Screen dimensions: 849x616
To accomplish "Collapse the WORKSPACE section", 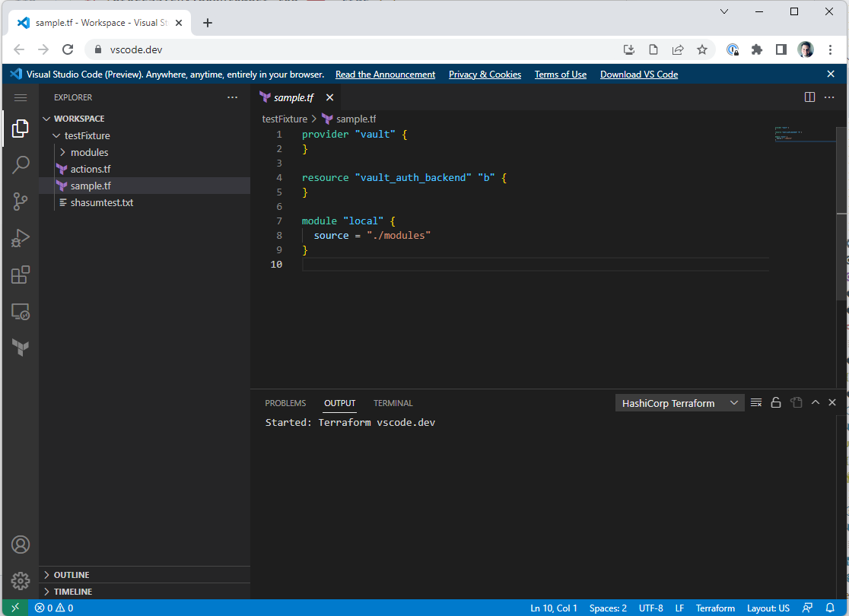I will click(145, 119).
